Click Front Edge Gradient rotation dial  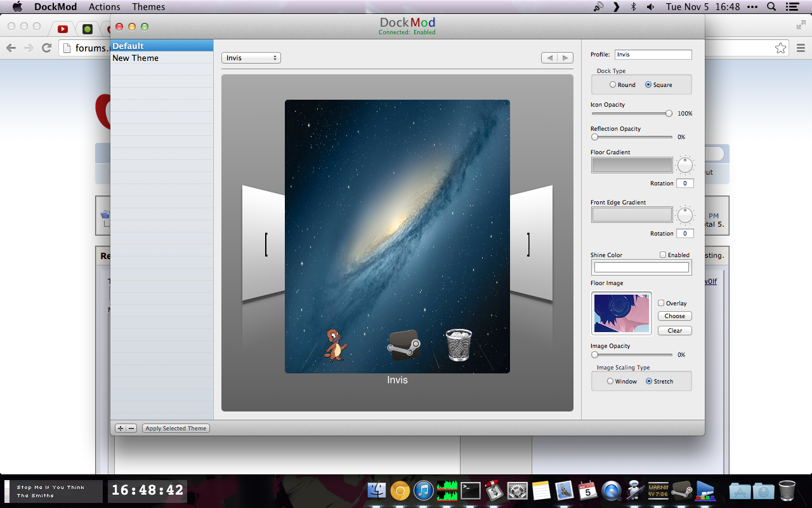[x=685, y=215]
